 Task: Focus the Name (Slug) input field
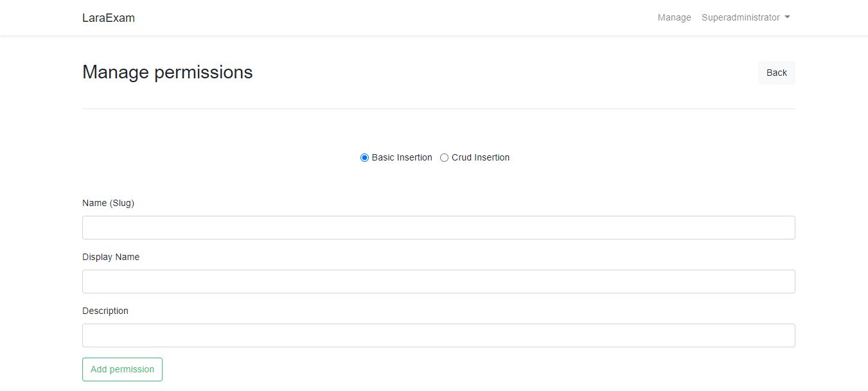[x=438, y=228]
